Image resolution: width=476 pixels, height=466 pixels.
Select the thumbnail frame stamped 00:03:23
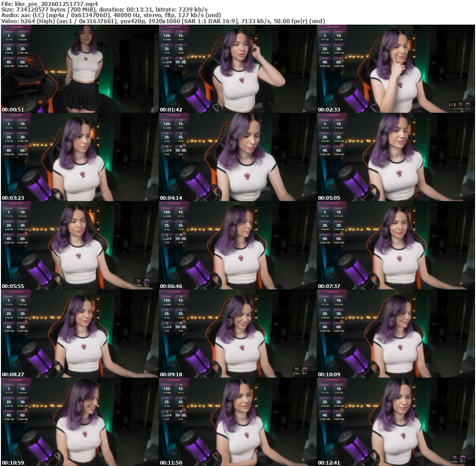click(79, 157)
